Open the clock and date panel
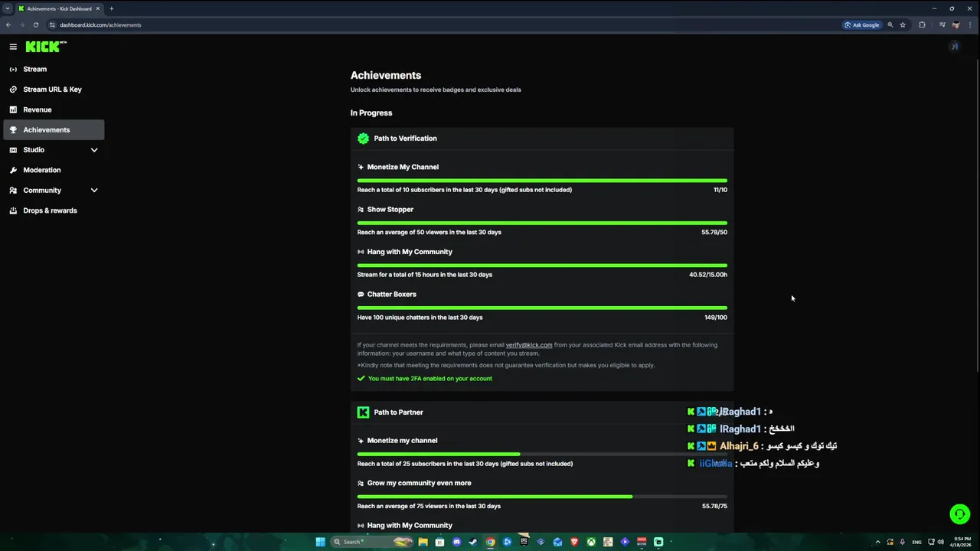Image resolution: width=980 pixels, height=551 pixels. pyautogui.click(x=962, y=542)
